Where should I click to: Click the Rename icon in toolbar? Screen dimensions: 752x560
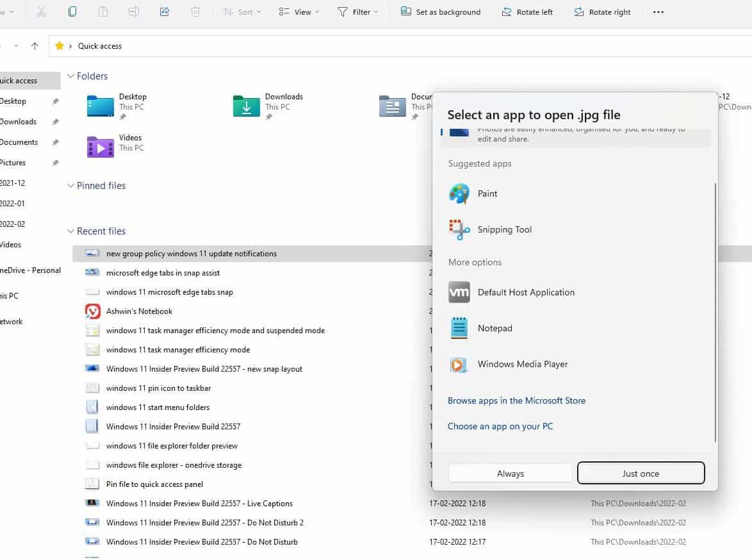tap(133, 12)
